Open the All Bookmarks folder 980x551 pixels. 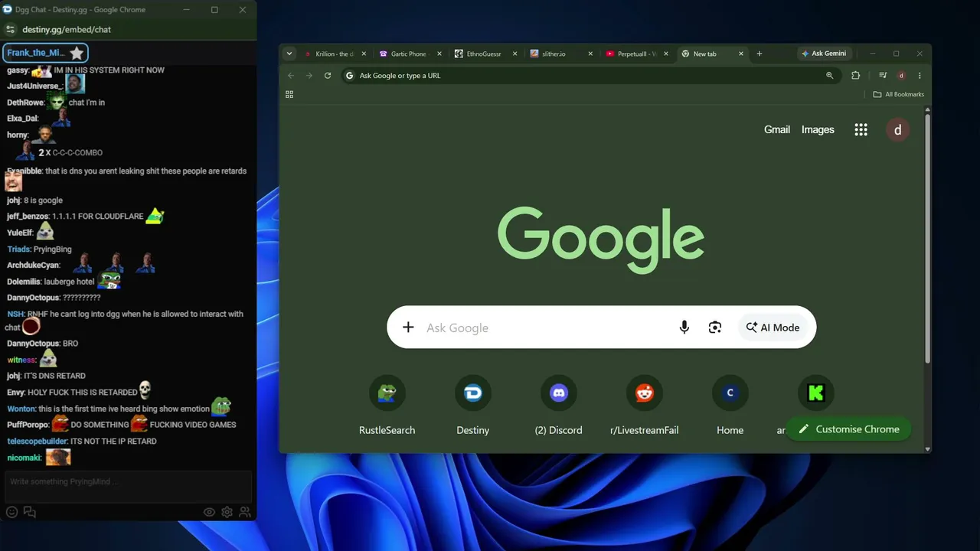899,94
